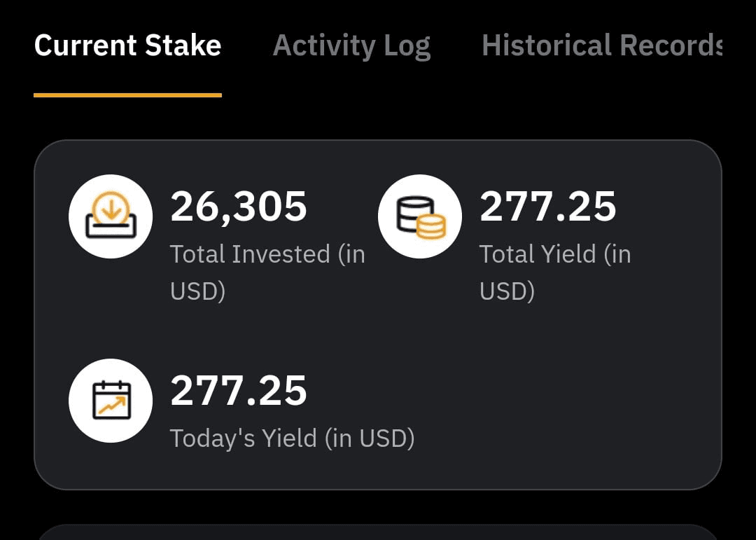Viewport: 756px width, 540px height.
Task: Tap the partially visible card below summary
Action: (x=378, y=532)
